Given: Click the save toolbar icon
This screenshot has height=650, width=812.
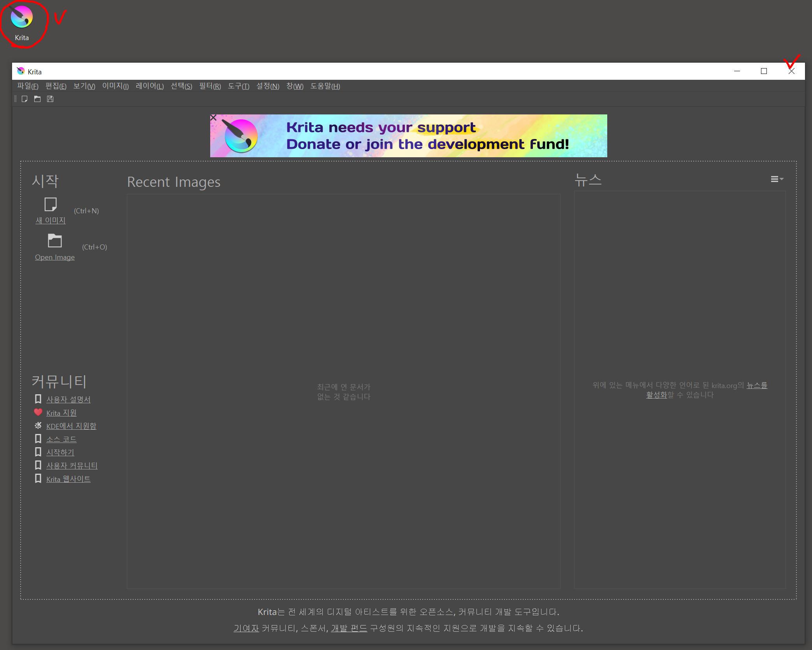Looking at the screenshot, I should (50, 99).
